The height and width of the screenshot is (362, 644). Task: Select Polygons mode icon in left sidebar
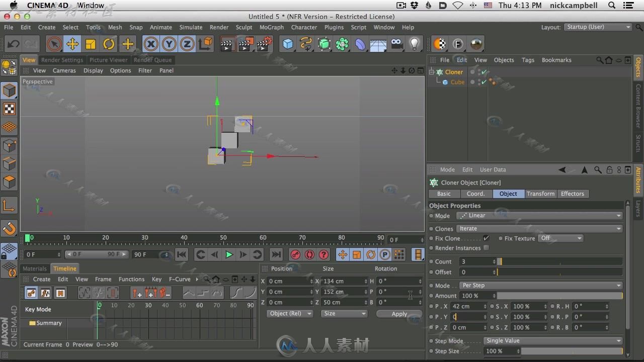(9, 182)
